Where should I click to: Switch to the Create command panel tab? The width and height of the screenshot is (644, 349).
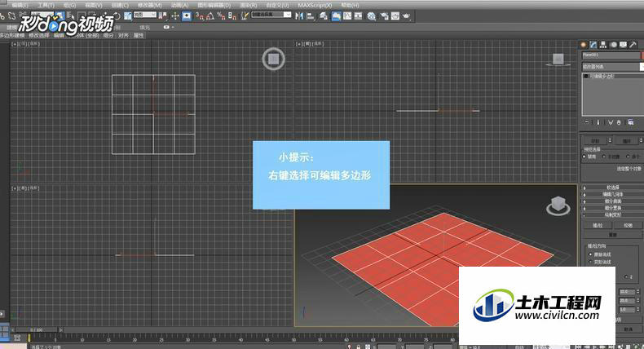pyautogui.click(x=584, y=44)
